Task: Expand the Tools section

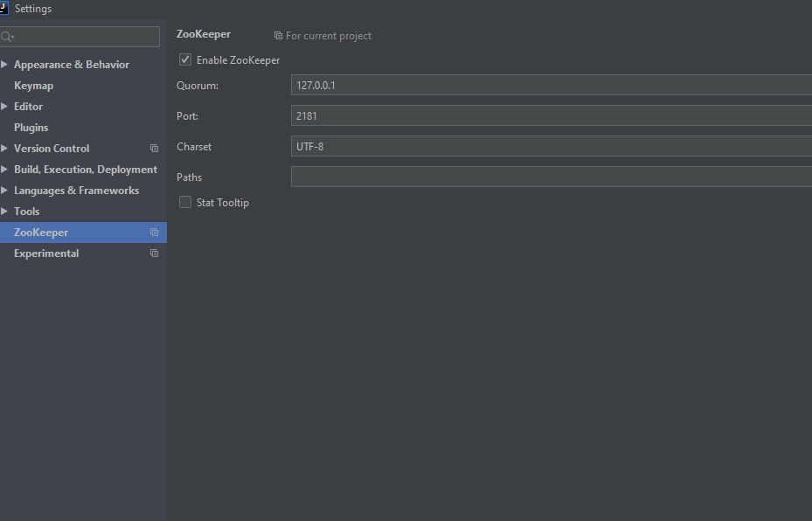Action: coord(4,212)
